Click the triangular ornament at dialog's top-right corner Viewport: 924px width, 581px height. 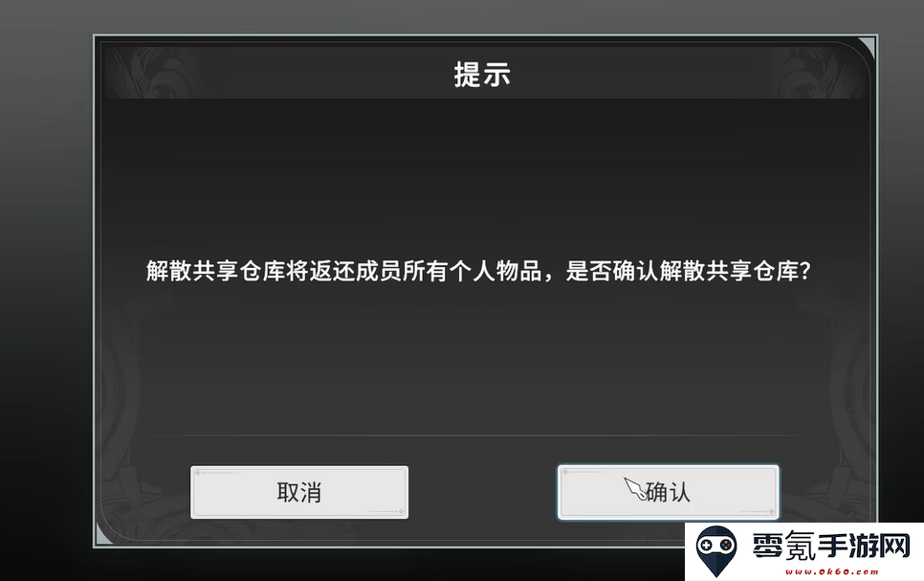coord(868,46)
